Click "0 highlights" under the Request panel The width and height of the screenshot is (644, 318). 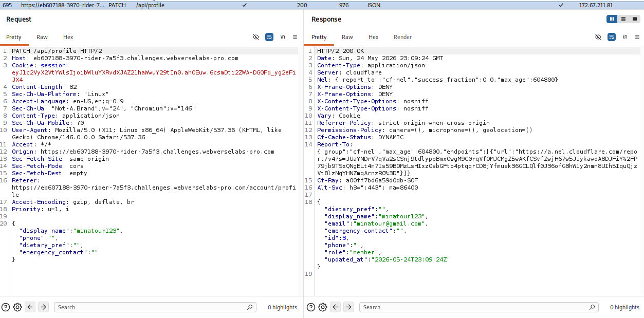[x=282, y=307]
